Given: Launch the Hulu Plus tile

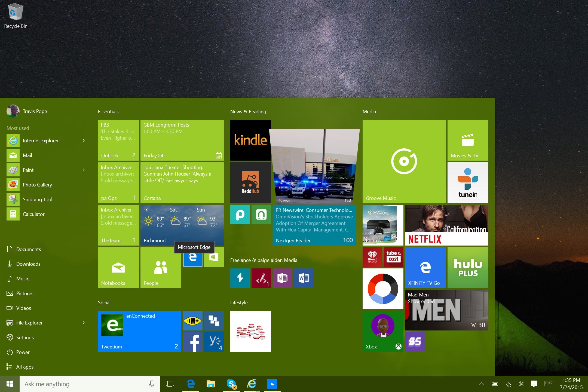Looking at the screenshot, I should click(x=468, y=267).
